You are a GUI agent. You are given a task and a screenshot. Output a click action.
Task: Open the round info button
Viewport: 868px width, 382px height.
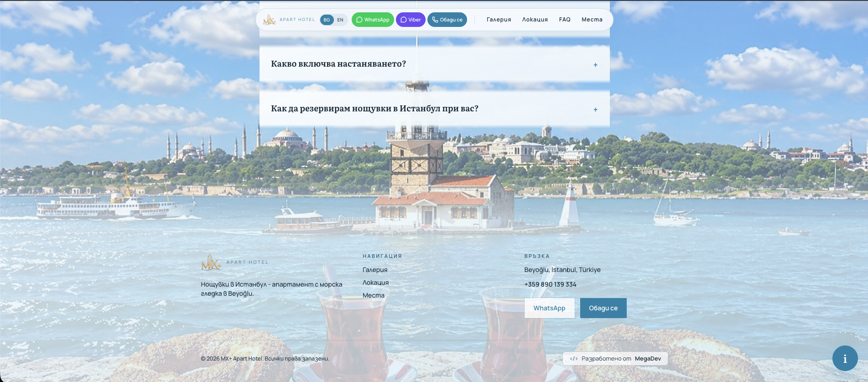click(x=845, y=358)
